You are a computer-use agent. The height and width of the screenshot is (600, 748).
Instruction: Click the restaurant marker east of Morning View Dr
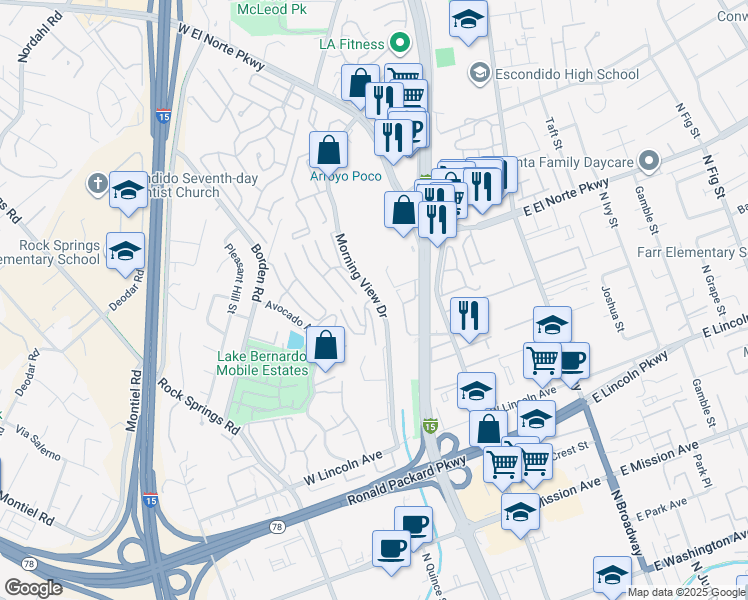point(469,316)
